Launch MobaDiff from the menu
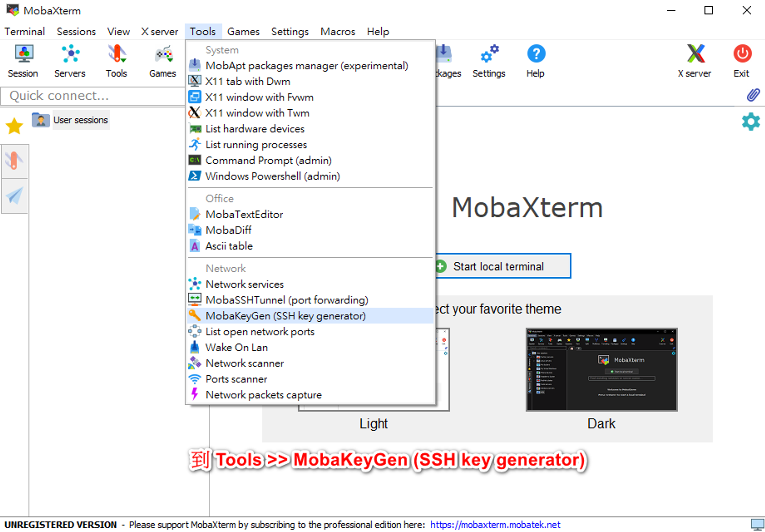This screenshot has width=765, height=532. coord(310,230)
